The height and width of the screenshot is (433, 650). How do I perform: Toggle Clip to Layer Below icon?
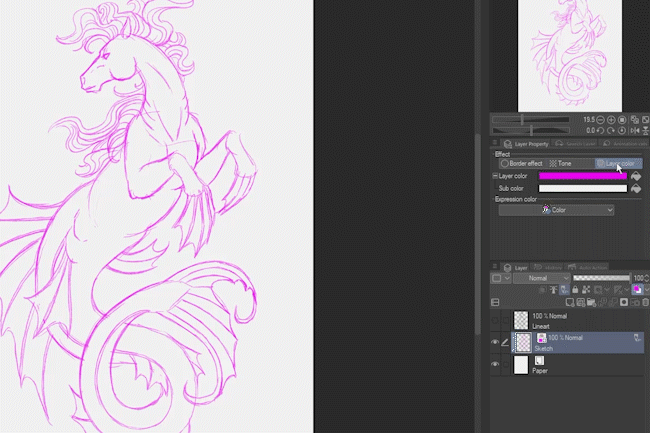543,290
